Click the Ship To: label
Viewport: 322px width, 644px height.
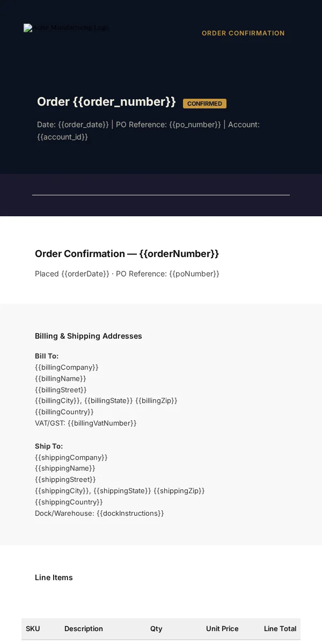[49, 446]
